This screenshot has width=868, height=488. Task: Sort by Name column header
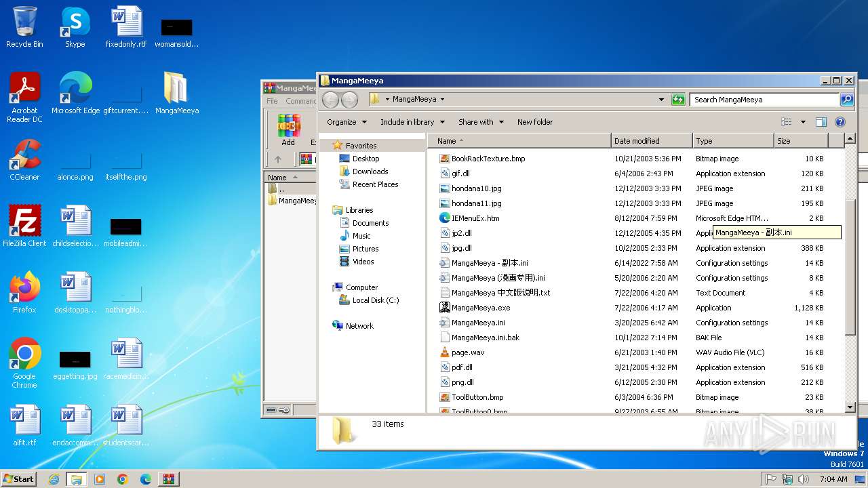pyautogui.click(x=519, y=141)
